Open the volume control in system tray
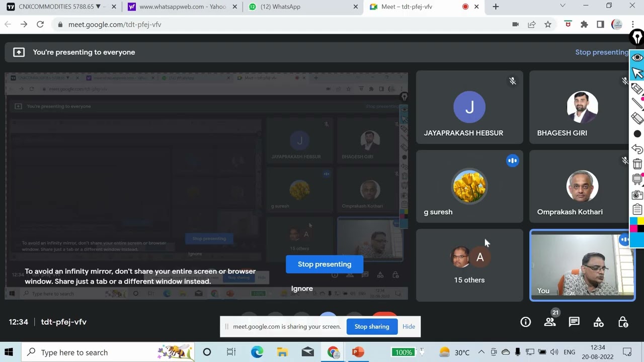 coord(554,352)
